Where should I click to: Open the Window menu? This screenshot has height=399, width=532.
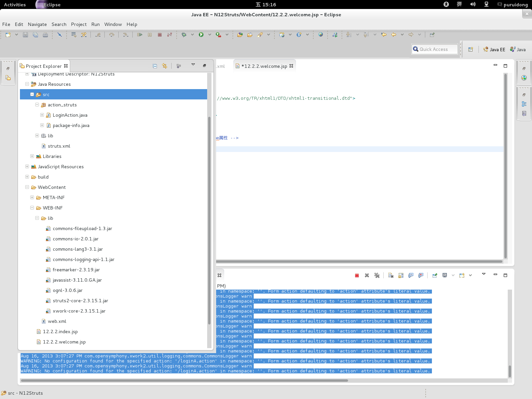click(x=113, y=24)
